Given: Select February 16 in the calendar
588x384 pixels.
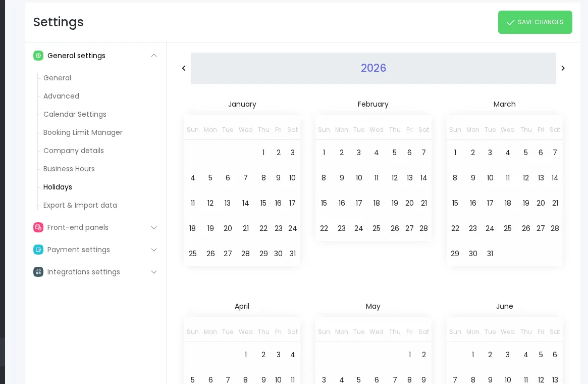Looking at the screenshot, I should (x=342, y=203).
